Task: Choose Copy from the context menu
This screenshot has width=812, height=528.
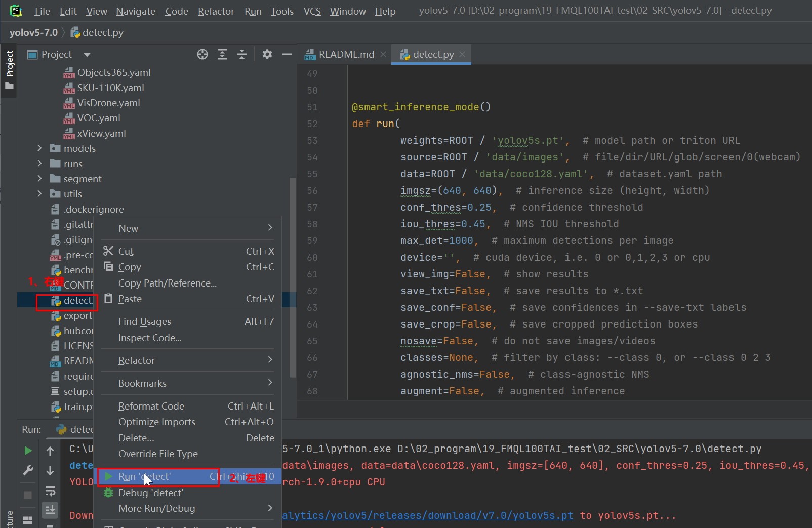Action: click(187, 267)
